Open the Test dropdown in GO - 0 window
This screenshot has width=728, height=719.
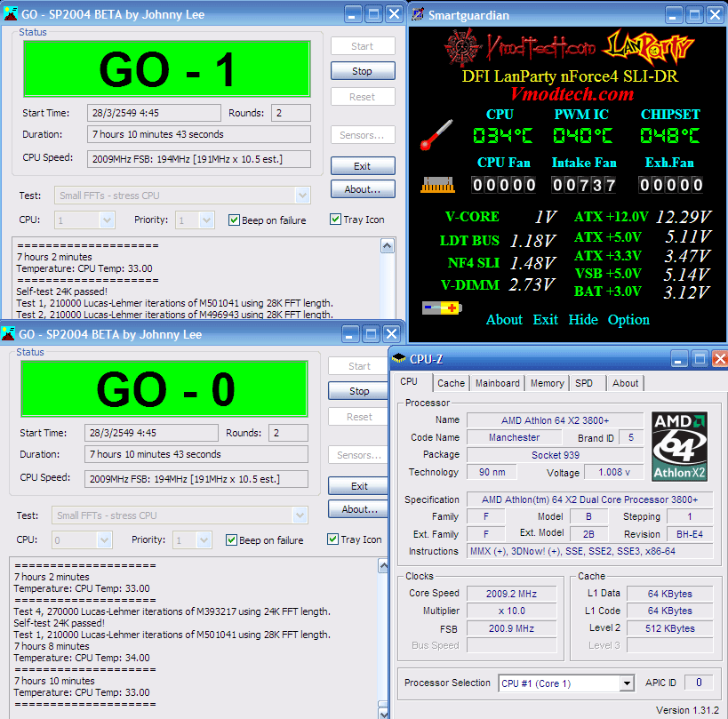pos(300,515)
